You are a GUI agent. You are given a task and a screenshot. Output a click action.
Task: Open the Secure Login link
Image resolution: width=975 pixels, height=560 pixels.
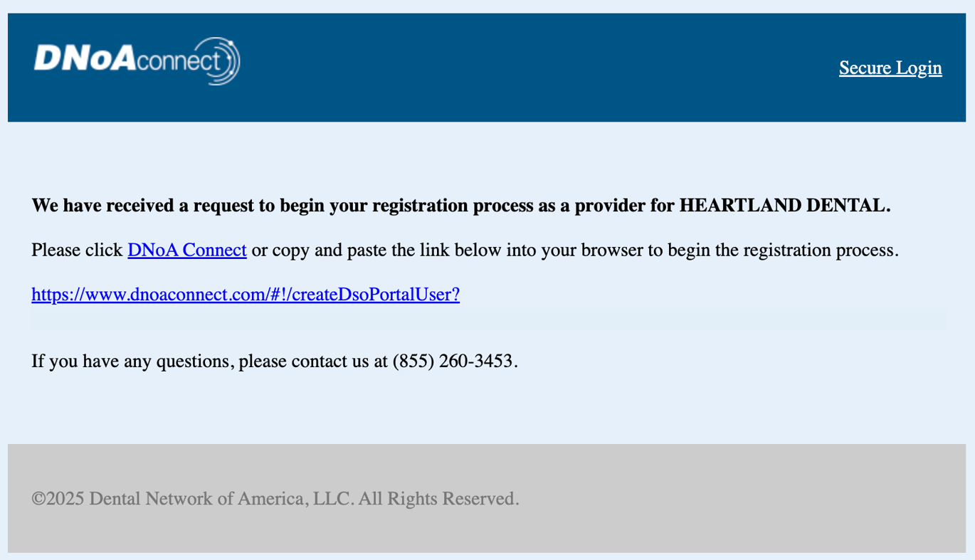(890, 68)
